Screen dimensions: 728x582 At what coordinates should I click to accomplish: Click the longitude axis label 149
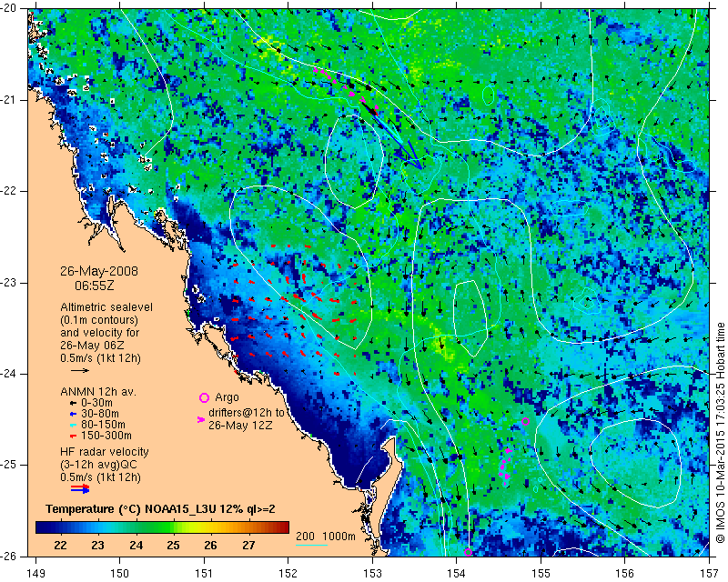(x=35, y=574)
